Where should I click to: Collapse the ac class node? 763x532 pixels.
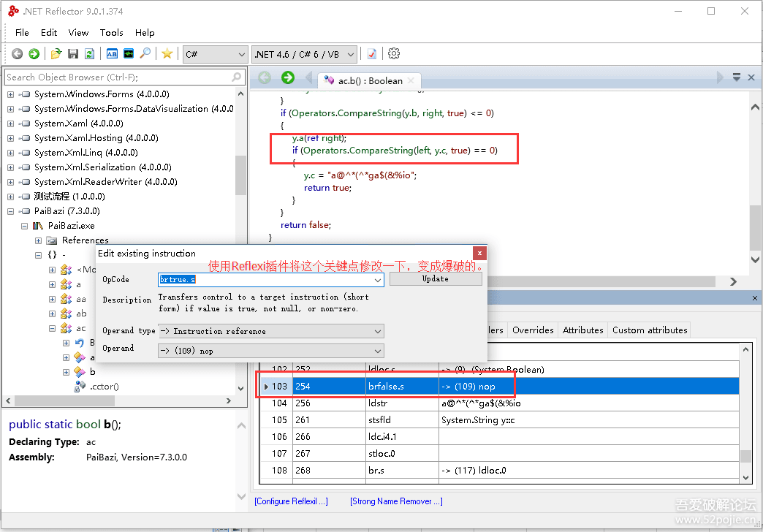coord(52,329)
